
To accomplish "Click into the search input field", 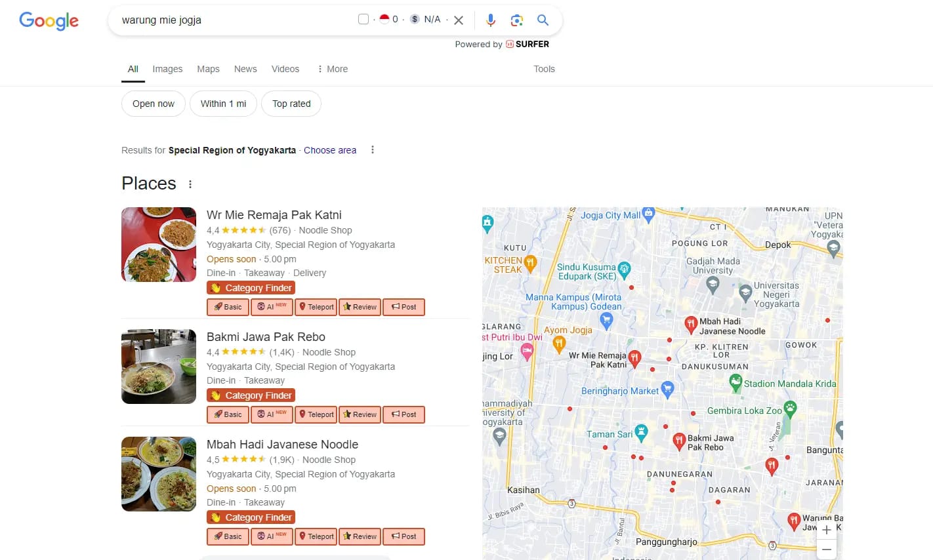I will click(236, 20).
